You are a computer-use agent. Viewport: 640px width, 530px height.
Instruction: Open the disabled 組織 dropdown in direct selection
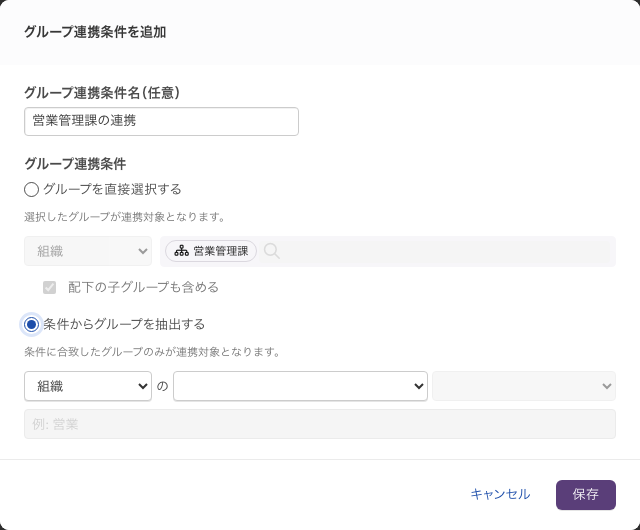pyautogui.click(x=88, y=251)
